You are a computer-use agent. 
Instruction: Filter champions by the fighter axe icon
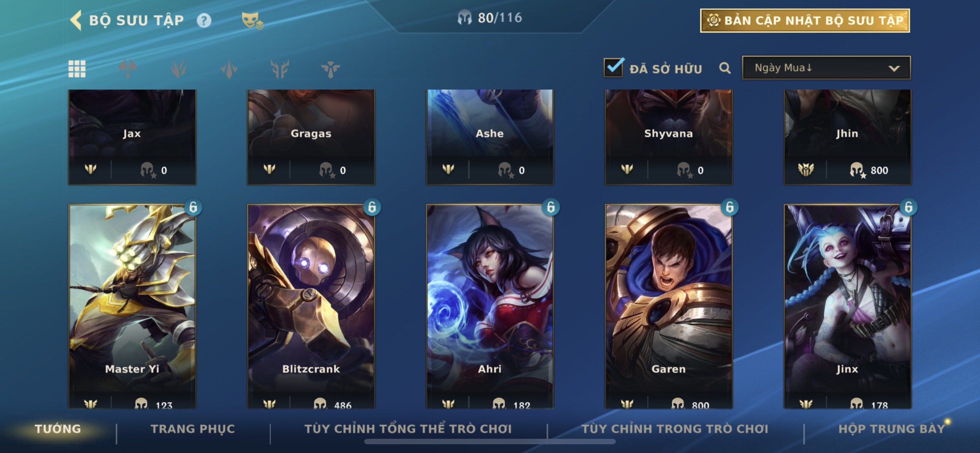(128, 69)
